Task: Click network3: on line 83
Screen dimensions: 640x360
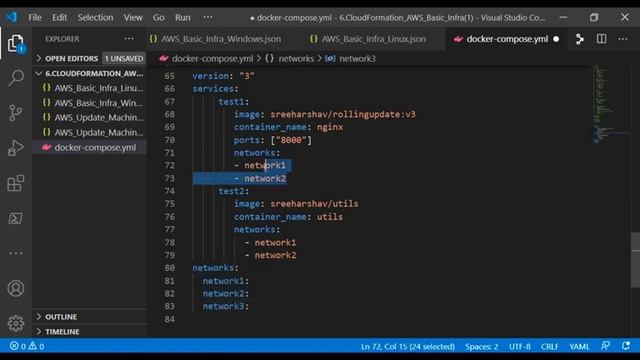Action: [226, 306]
